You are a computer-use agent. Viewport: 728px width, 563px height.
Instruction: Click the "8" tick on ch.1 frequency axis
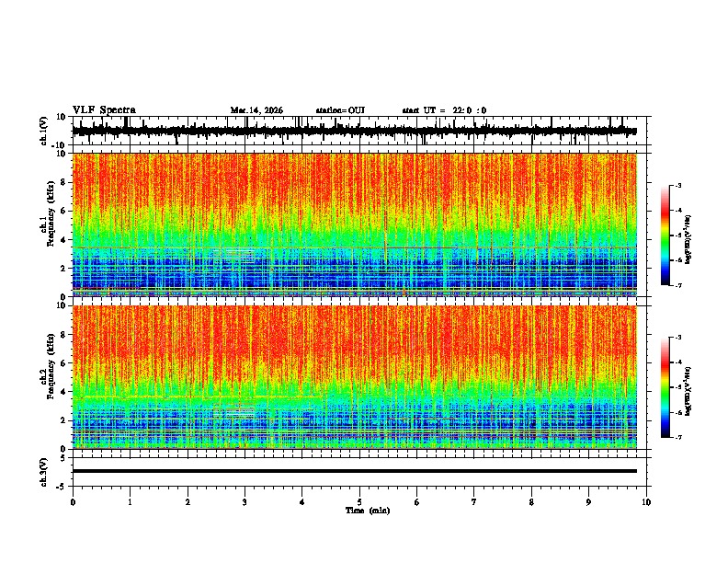[63, 182]
